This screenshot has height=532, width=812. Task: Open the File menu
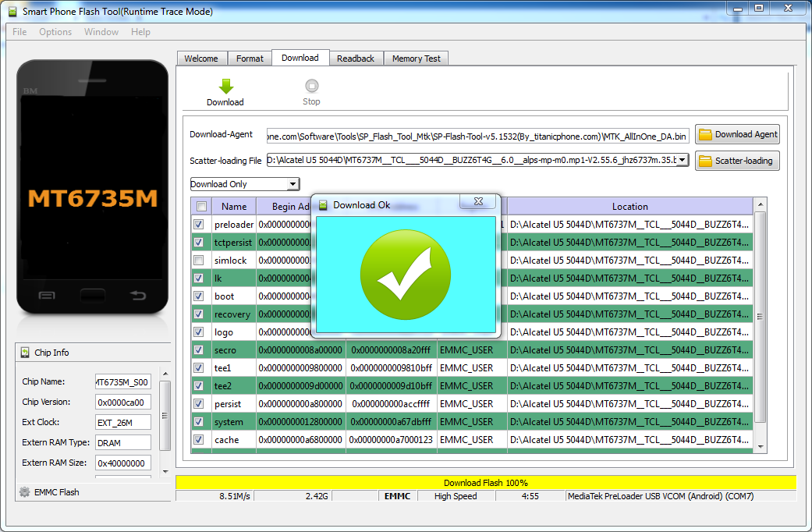[20, 32]
